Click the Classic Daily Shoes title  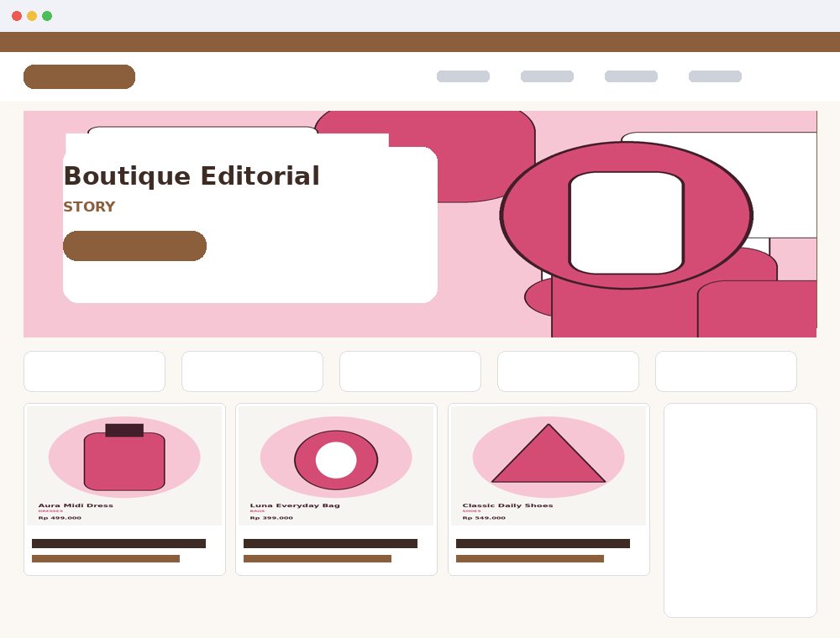coord(507,505)
